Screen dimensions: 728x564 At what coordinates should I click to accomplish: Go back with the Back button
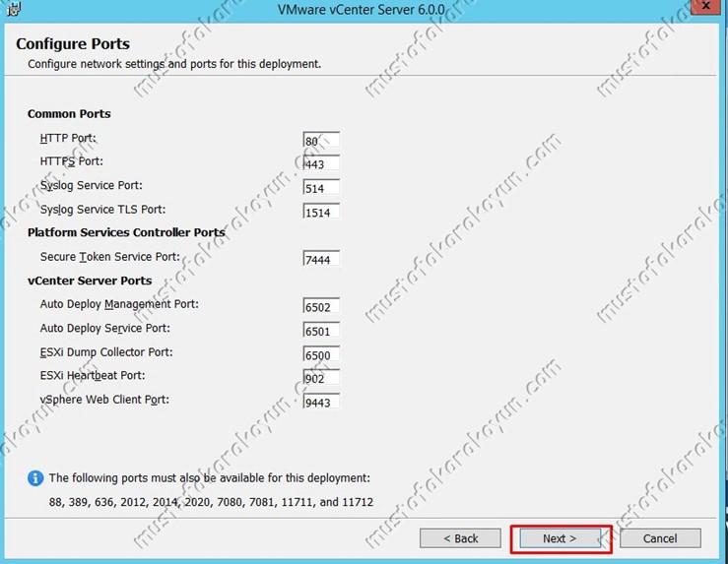[460, 538]
